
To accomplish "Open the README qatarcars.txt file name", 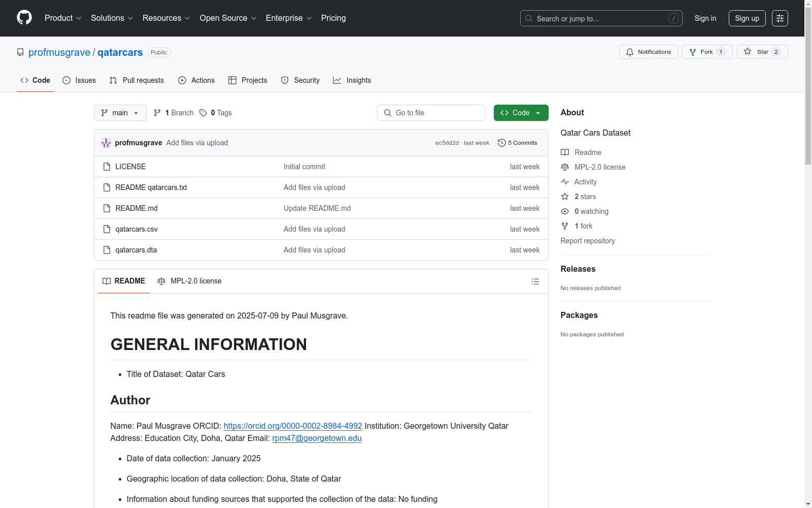I will (x=151, y=187).
